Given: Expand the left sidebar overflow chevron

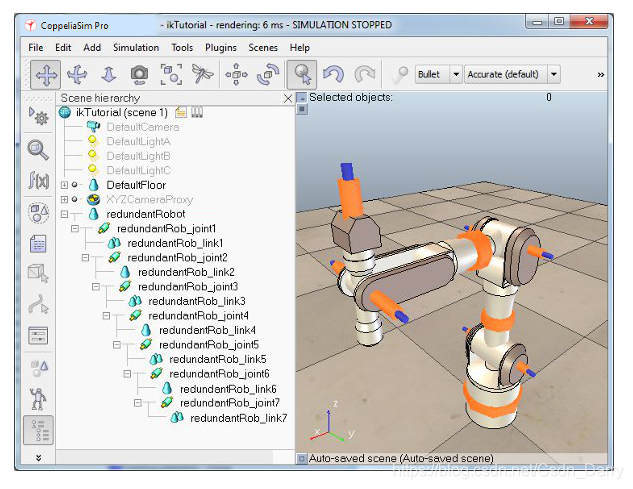Looking at the screenshot, I should [x=38, y=458].
